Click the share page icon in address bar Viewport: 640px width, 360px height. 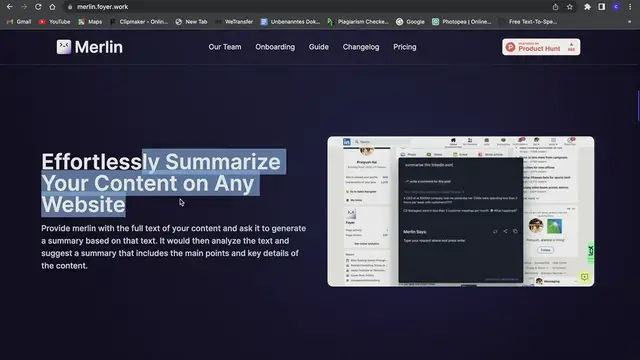click(556, 7)
